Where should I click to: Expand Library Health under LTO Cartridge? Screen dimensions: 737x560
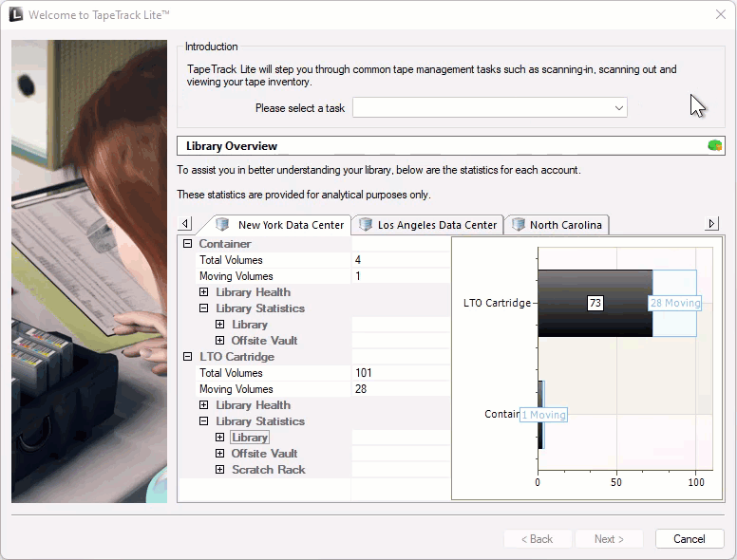[203, 405]
